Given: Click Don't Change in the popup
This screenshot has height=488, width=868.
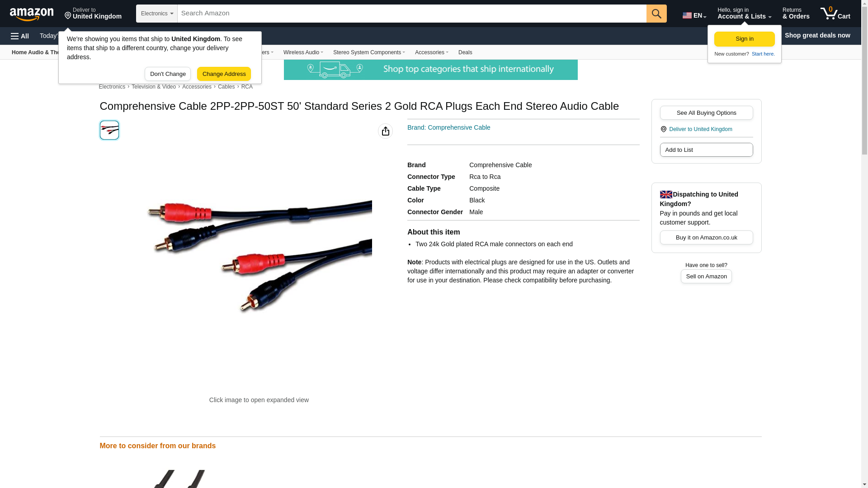Looking at the screenshot, I should tap(168, 74).
